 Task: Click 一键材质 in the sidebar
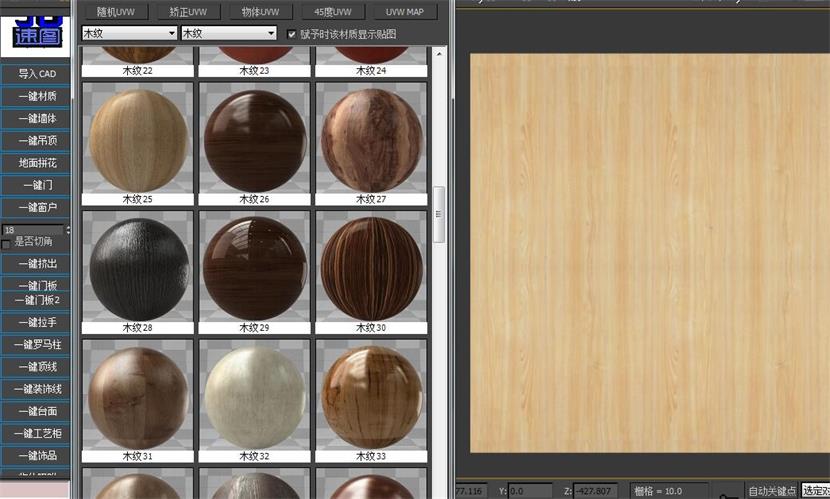pyautogui.click(x=36, y=96)
